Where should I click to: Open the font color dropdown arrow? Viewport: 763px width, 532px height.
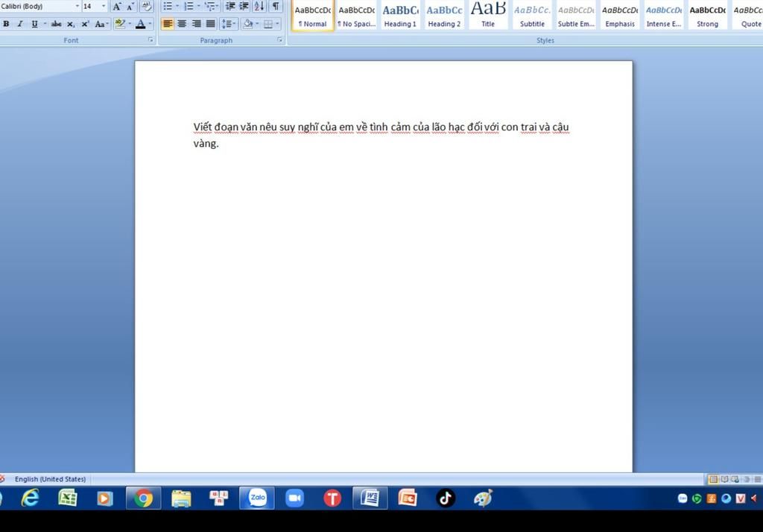coord(150,23)
